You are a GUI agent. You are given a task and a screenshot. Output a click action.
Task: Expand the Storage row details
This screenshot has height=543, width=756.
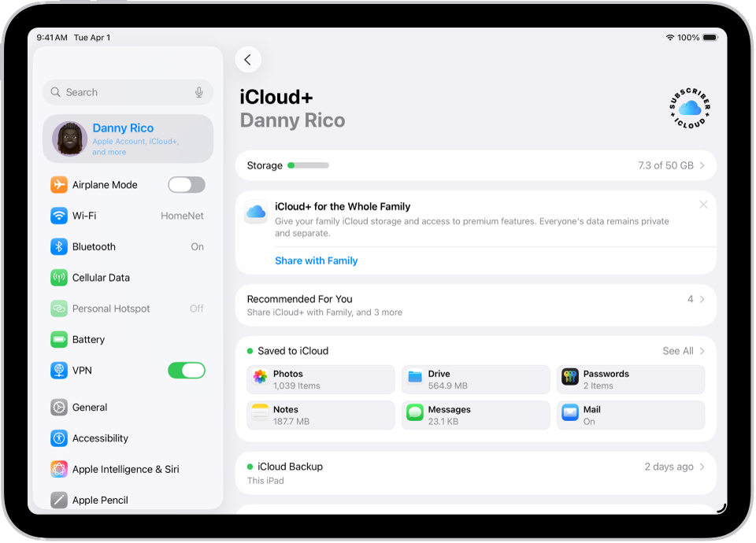click(x=476, y=165)
